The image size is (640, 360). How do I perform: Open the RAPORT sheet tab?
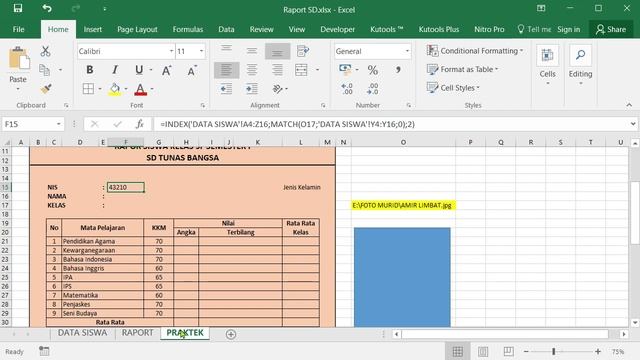point(138,333)
